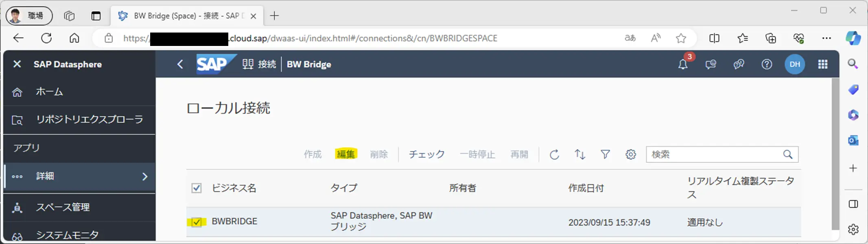Click the BW Bridge header title

309,64
